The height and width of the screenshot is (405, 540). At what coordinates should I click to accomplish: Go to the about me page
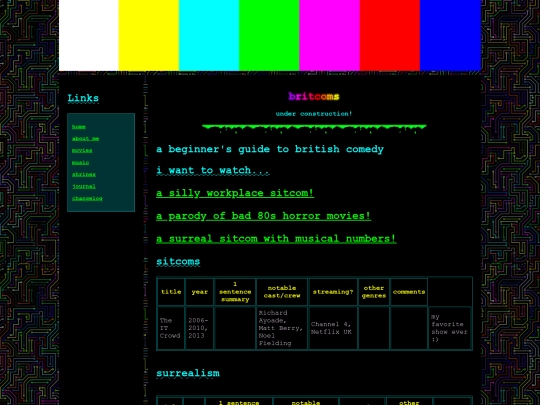pos(85,138)
